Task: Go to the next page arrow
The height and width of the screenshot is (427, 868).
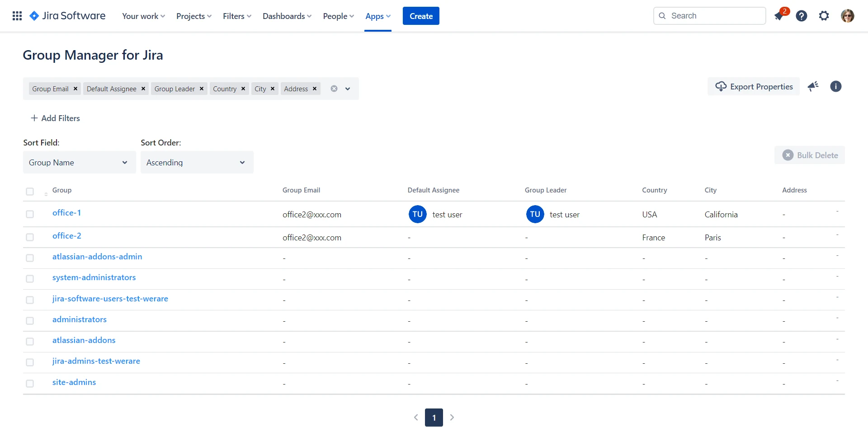Action: point(452,418)
